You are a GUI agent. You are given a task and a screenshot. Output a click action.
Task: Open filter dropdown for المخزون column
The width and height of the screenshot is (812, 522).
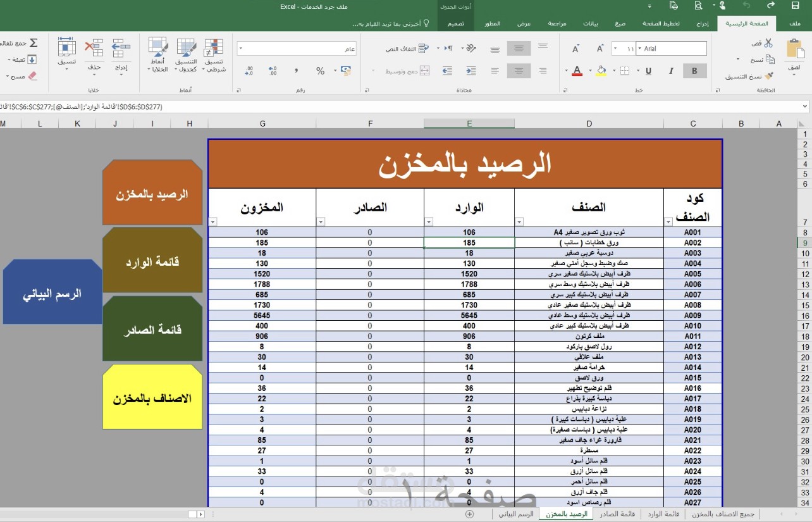click(x=212, y=221)
